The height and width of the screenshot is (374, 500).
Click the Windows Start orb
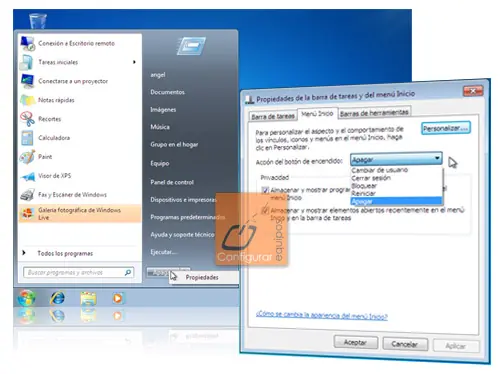tap(26, 298)
